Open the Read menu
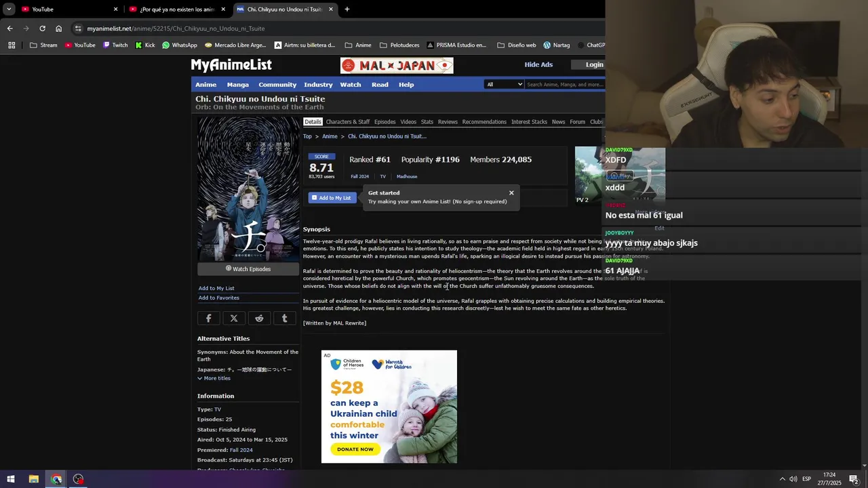 click(380, 85)
